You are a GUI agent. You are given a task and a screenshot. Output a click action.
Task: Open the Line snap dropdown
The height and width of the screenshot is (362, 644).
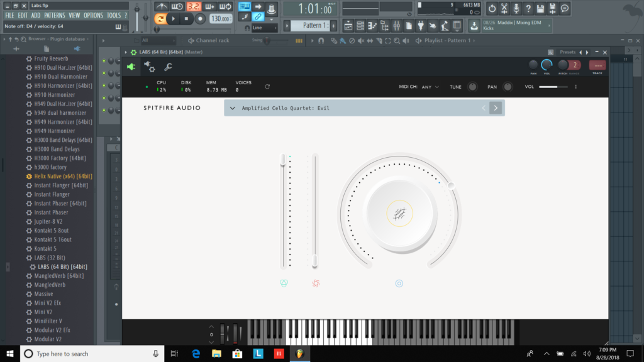(264, 28)
